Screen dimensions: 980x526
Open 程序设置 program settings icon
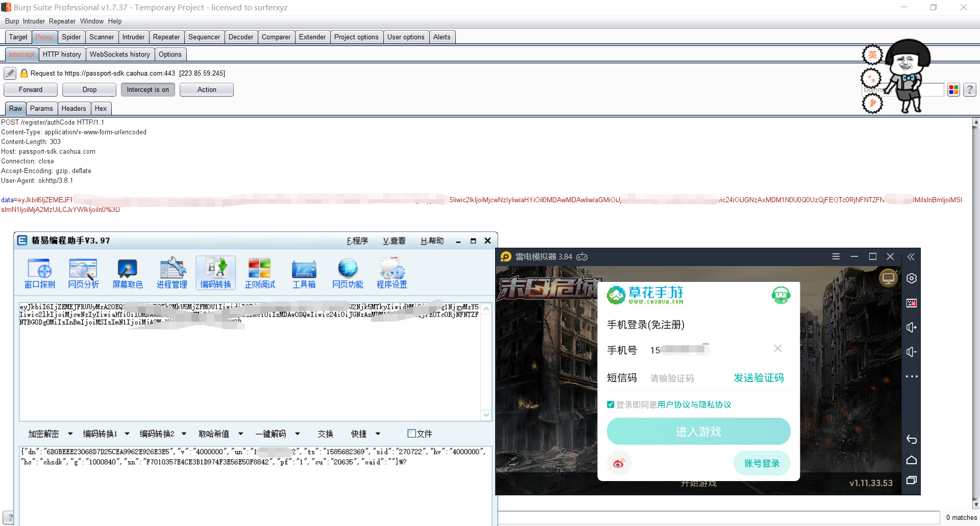click(392, 273)
